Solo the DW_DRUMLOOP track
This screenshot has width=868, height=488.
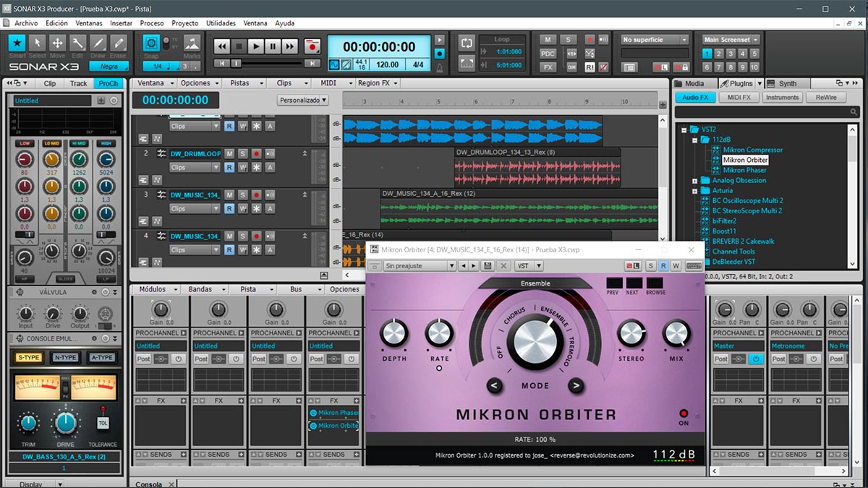click(242, 154)
